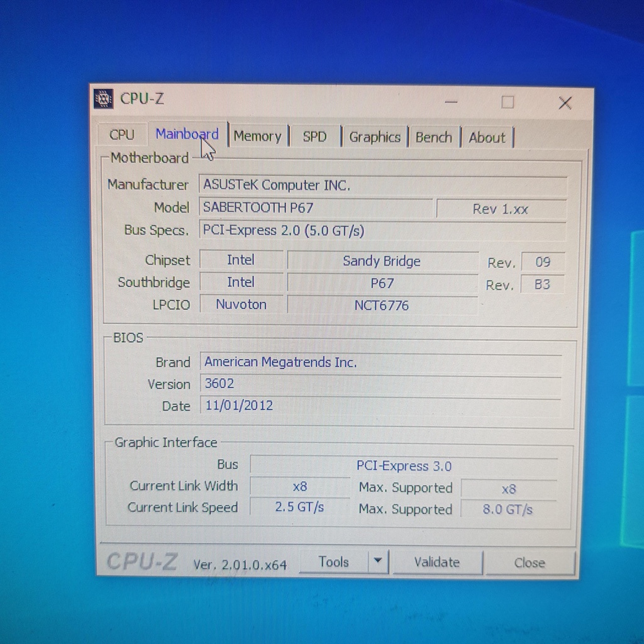Click the current link speed 2.5 GT/s

click(x=300, y=508)
